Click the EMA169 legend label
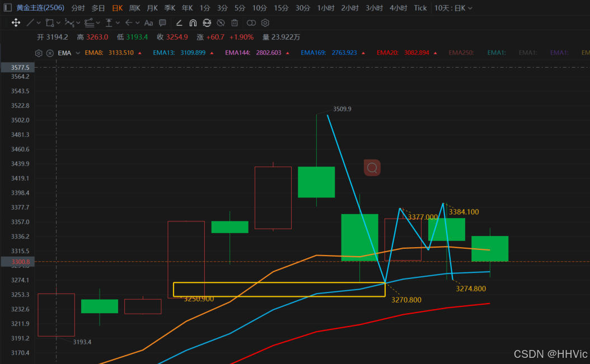The width and height of the screenshot is (590, 364). pos(313,53)
